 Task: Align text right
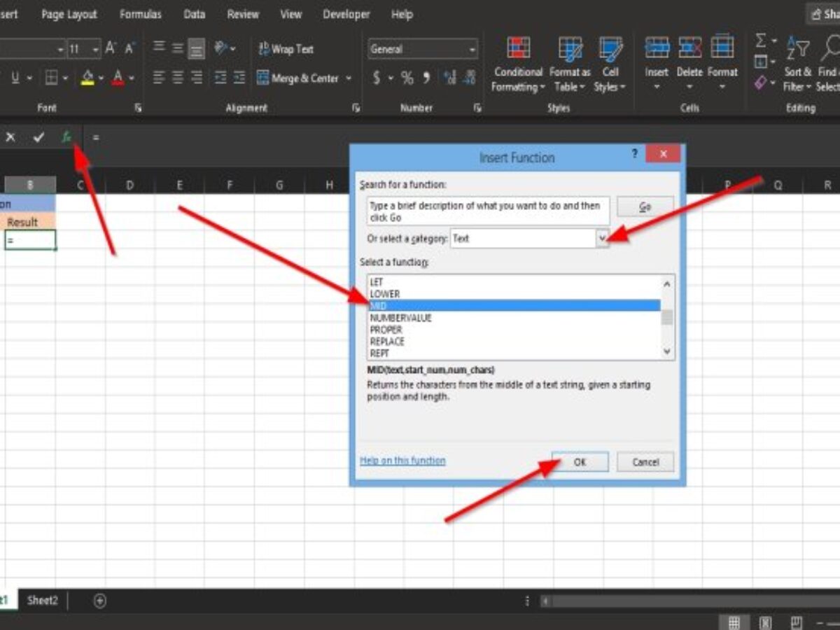point(197,78)
